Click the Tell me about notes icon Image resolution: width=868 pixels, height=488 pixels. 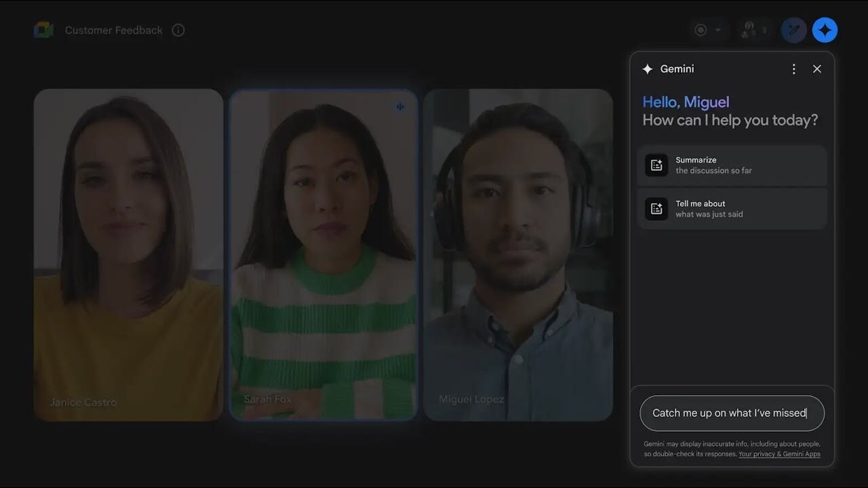[x=656, y=209]
